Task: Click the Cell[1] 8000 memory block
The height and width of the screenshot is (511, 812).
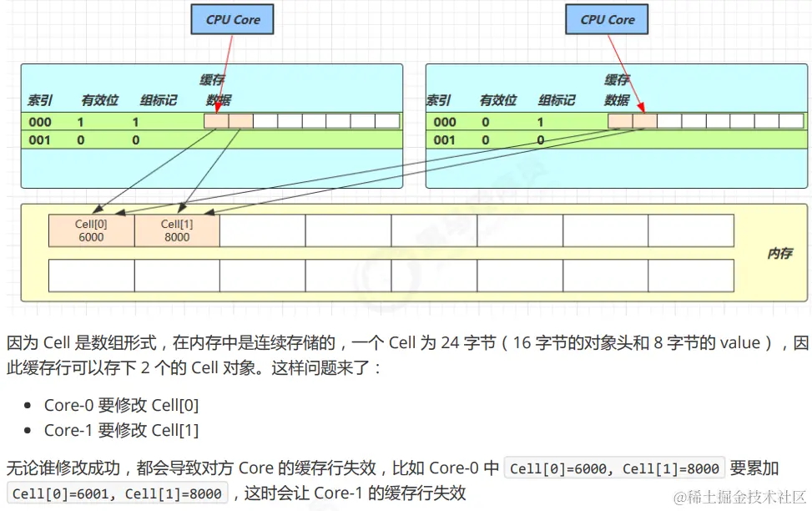Action: 179,230
